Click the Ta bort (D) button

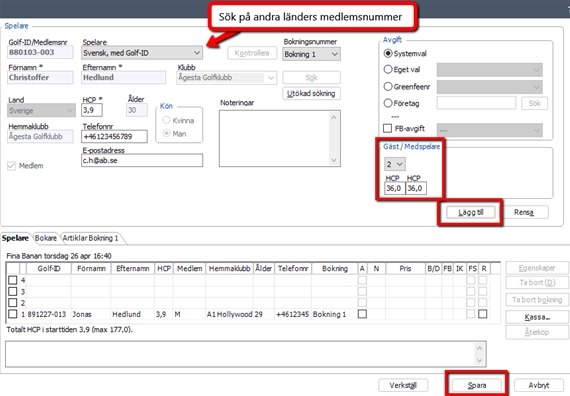coord(537,283)
